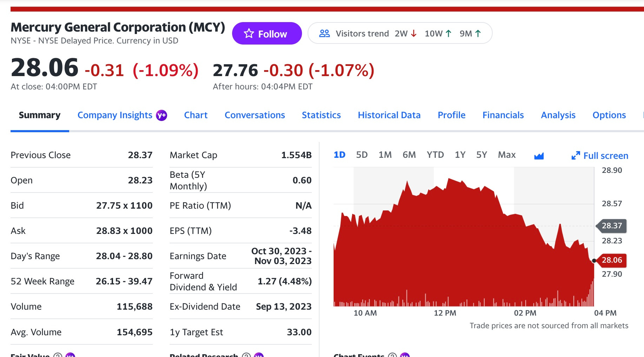Click the 28.06 current price marker on chart
This screenshot has width=644, height=357.
611,260
